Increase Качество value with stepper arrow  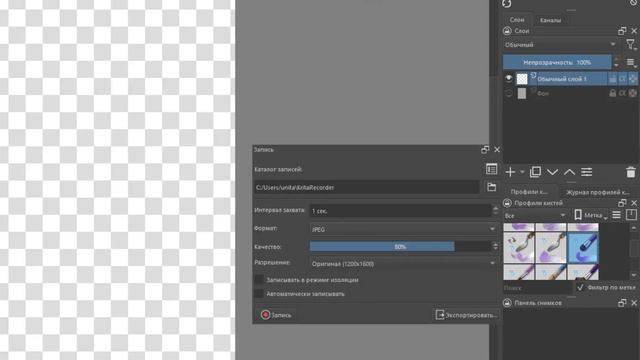[x=495, y=244]
